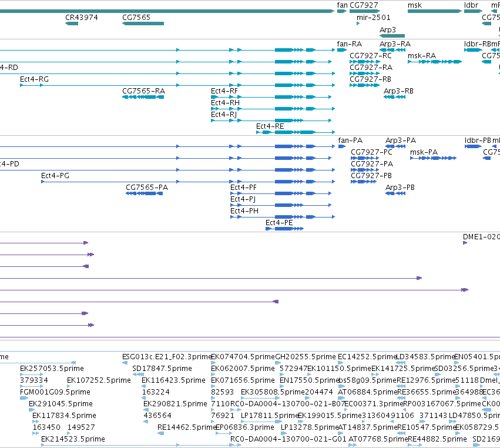Select the CG7927-RC transcript
500x448 pixels.
pyautogui.click(x=365, y=62)
